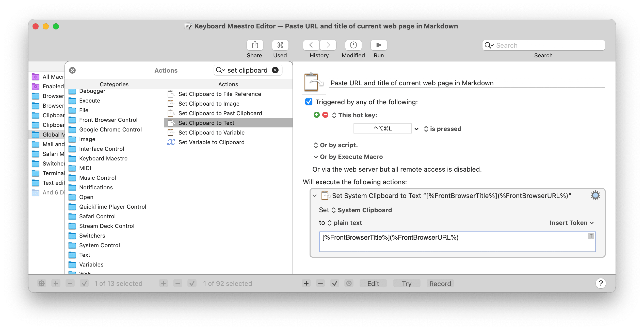Toggle 'Triggered by any of the following' checkbox
Image resolution: width=644 pixels, height=330 pixels.
coord(309,102)
